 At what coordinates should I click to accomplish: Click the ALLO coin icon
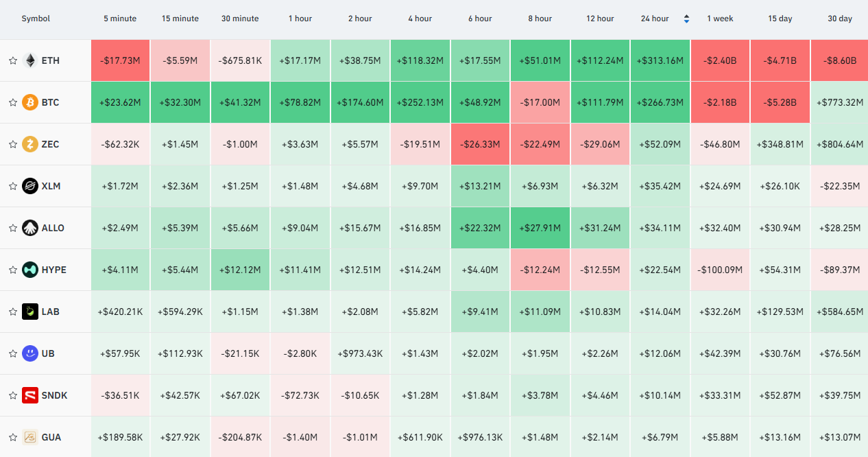pyautogui.click(x=29, y=228)
